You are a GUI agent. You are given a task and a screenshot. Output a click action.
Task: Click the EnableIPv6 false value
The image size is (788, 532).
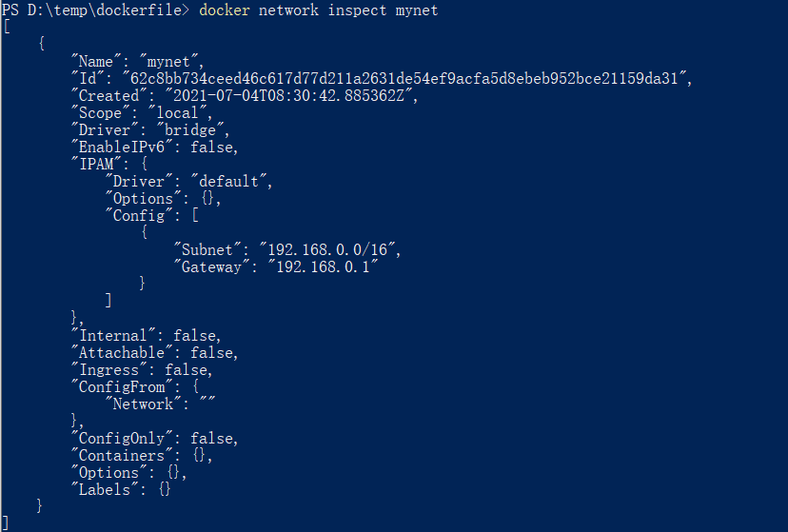[x=211, y=147]
